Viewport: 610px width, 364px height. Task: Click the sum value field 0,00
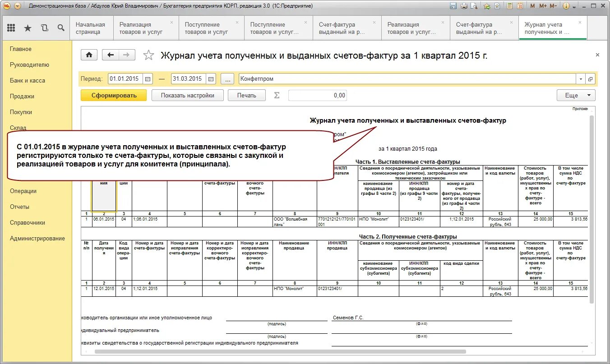317,95
